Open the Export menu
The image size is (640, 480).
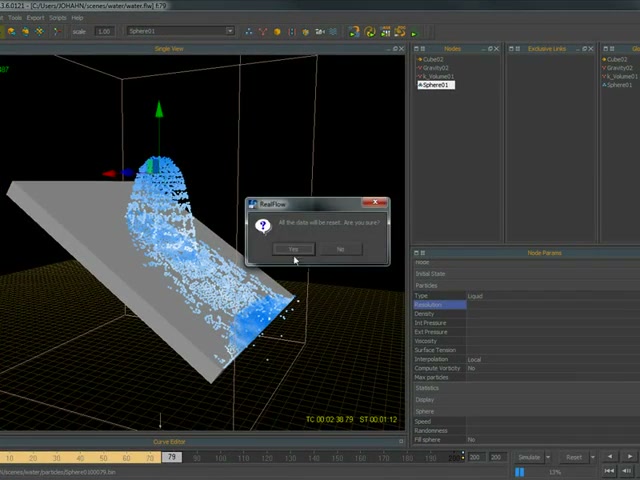point(36,18)
